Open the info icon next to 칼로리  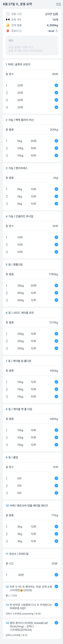[x=21, y=31]
